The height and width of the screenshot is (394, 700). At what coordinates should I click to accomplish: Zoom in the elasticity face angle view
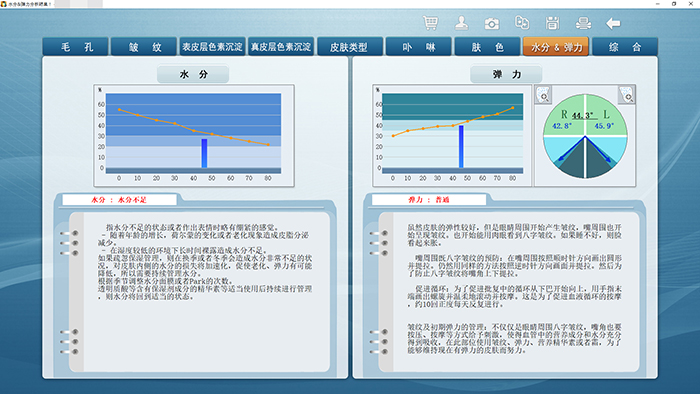click(x=626, y=95)
